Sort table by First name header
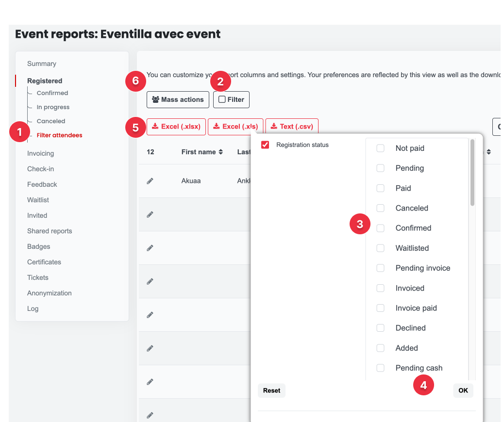Screen dimensions: 504x422 (199, 152)
